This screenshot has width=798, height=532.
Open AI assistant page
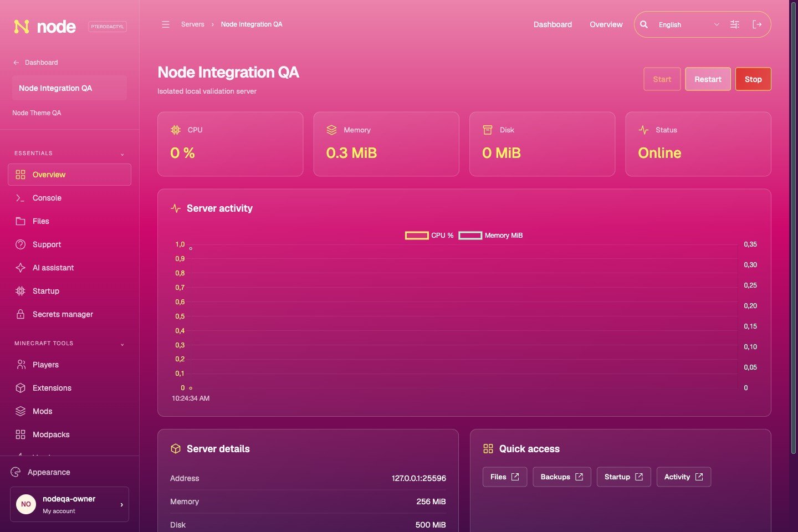coord(69,268)
